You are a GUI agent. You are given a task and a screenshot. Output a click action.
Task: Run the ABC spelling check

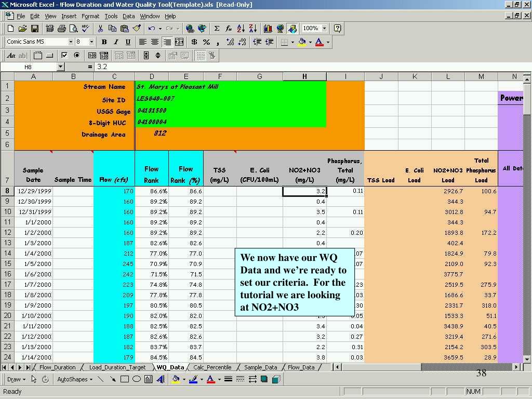[x=86, y=29]
